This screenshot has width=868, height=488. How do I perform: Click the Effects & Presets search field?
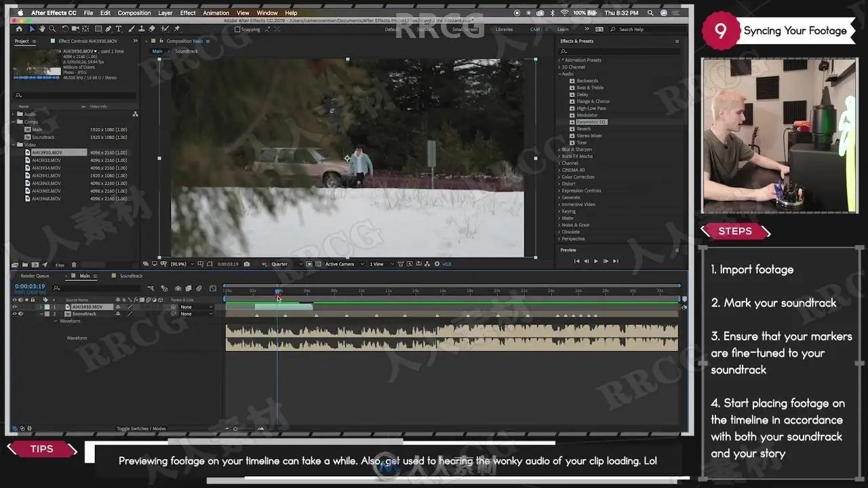(x=618, y=52)
